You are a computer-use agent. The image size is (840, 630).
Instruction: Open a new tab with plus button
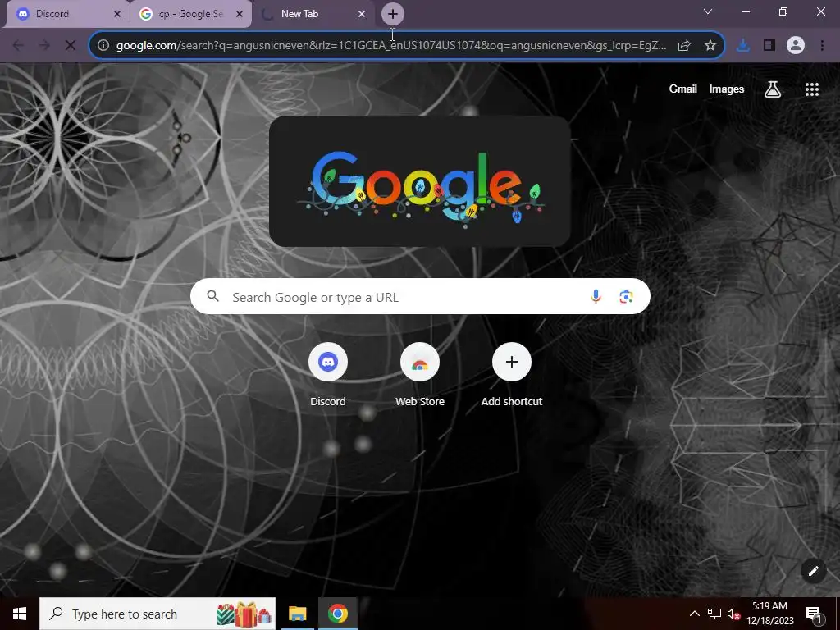pyautogui.click(x=393, y=14)
